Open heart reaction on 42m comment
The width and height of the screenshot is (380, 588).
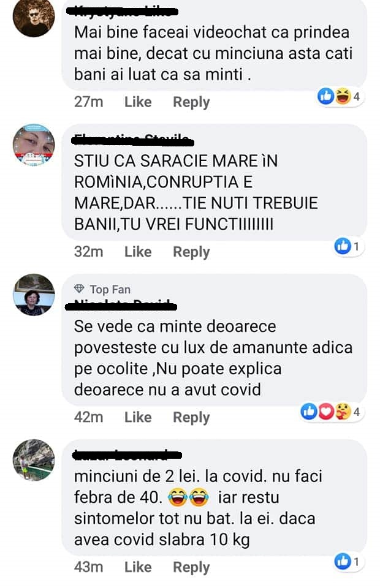tap(326, 412)
